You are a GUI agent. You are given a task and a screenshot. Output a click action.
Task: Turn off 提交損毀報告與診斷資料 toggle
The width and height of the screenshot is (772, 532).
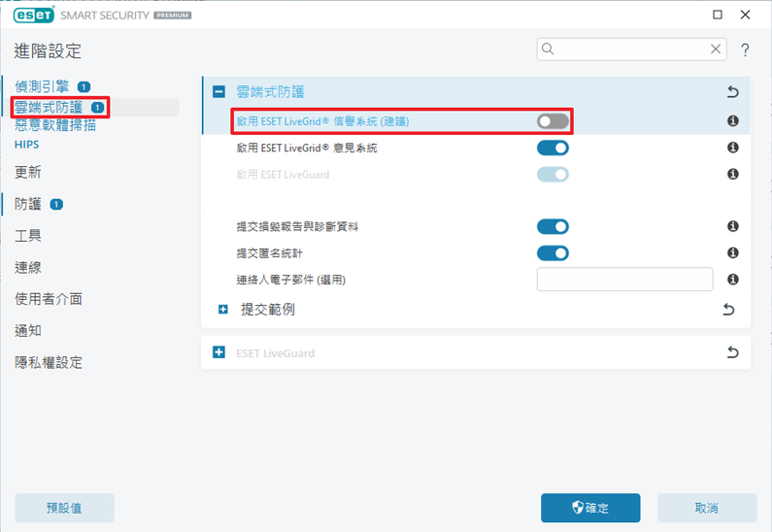[553, 226]
